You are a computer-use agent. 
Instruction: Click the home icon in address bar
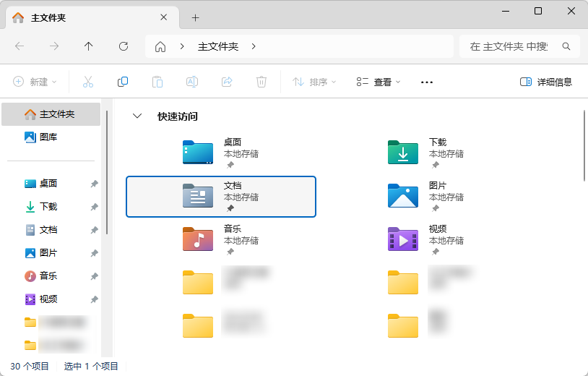(160, 46)
